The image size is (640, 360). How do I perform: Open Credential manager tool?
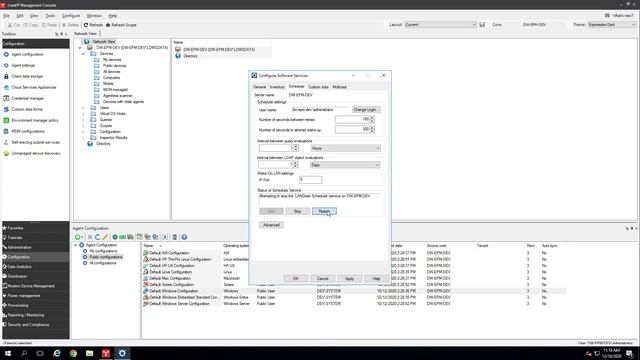pos(27,98)
